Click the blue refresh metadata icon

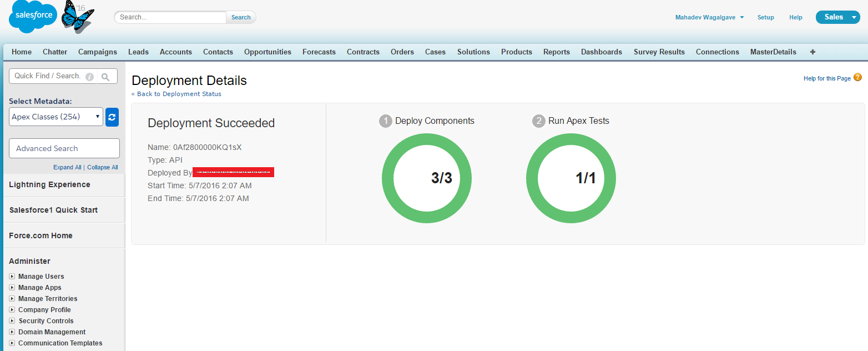pos(112,117)
